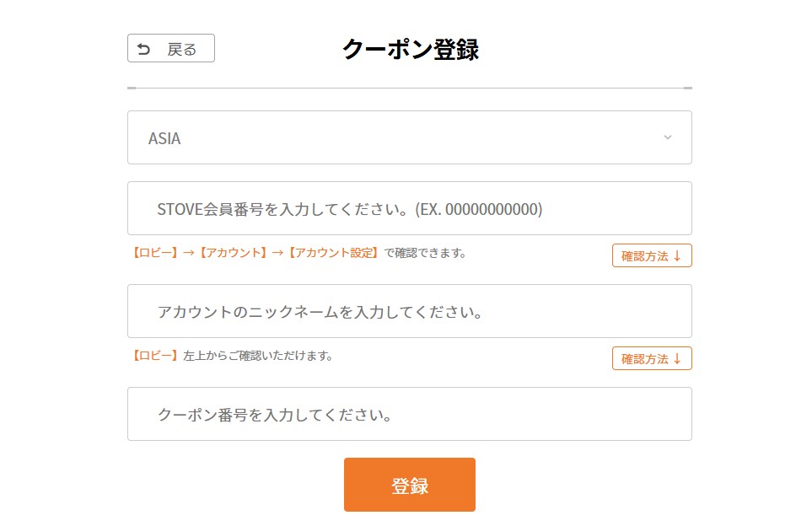The height and width of the screenshot is (526, 812).
Task: Click 【ロビー】 in the nickname hint line
Action: (x=155, y=356)
